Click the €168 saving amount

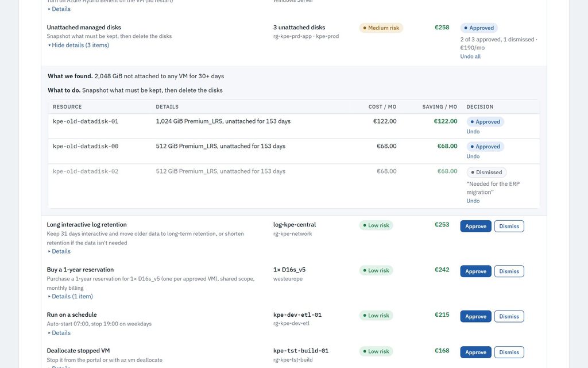(x=442, y=351)
